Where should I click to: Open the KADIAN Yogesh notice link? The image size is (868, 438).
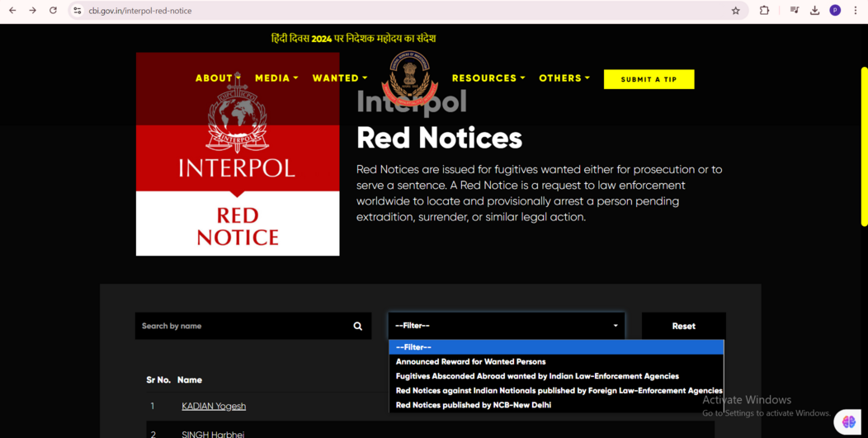(214, 406)
